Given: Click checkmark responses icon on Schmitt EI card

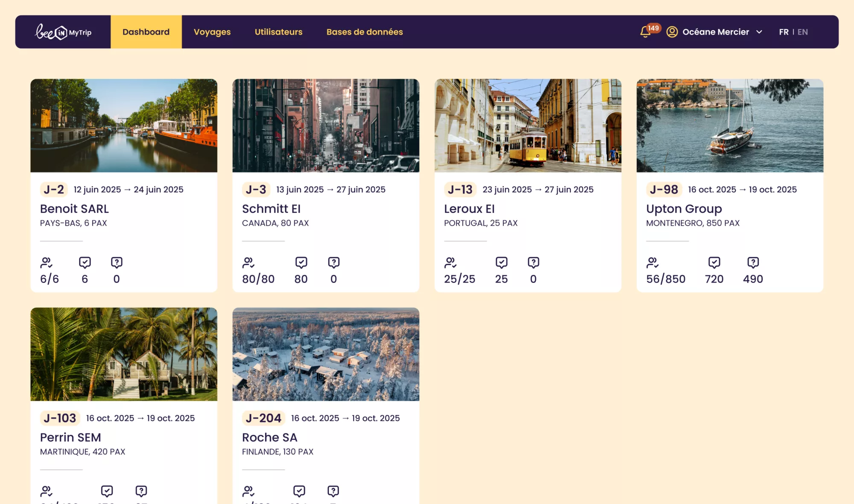Looking at the screenshot, I should tap(301, 262).
